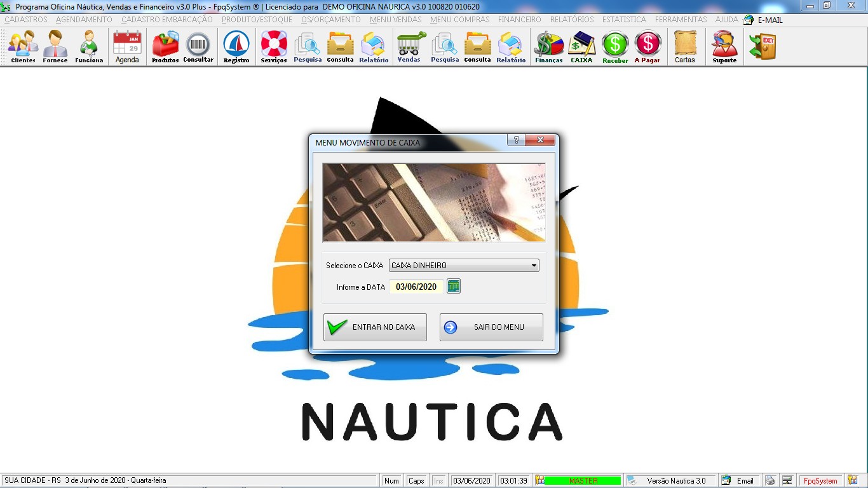Click the FpqSystem link in status bar
The image size is (868, 488).
820,480
